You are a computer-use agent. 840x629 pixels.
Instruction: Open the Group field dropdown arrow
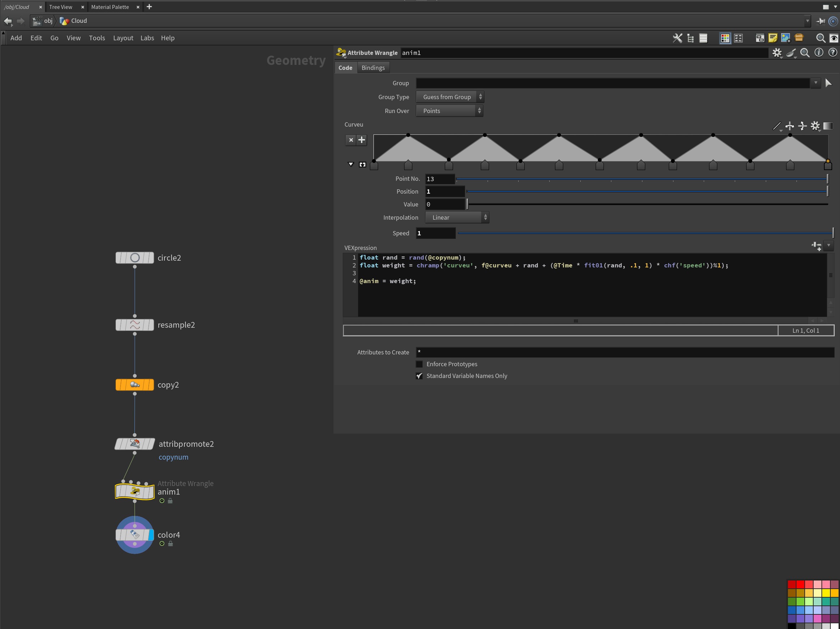coord(815,83)
